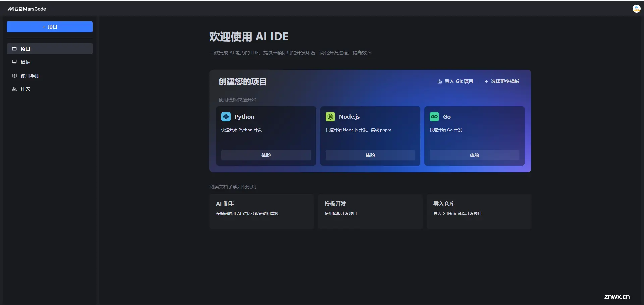Click the MarsCode logo icon
Viewport: 644px width, 305px height.
(x=11, y=9)
